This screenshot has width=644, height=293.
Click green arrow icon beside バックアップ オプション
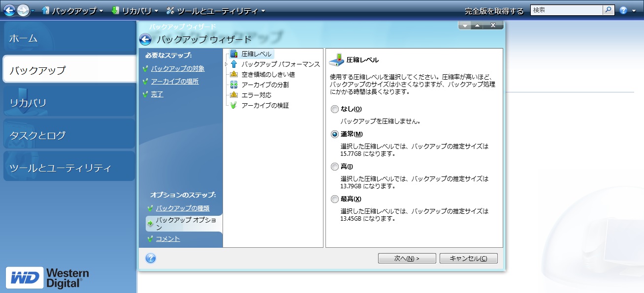[x=150, y=223]
